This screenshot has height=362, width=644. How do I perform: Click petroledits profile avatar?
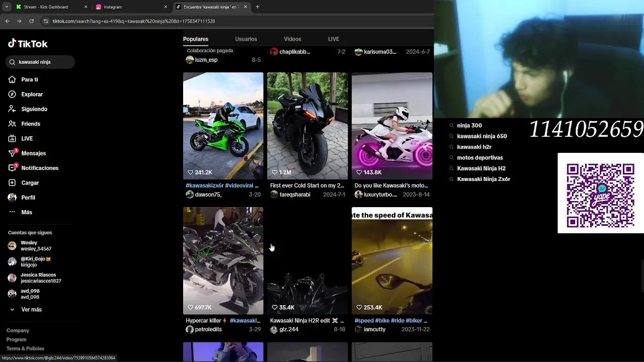[x=190, y=329]
